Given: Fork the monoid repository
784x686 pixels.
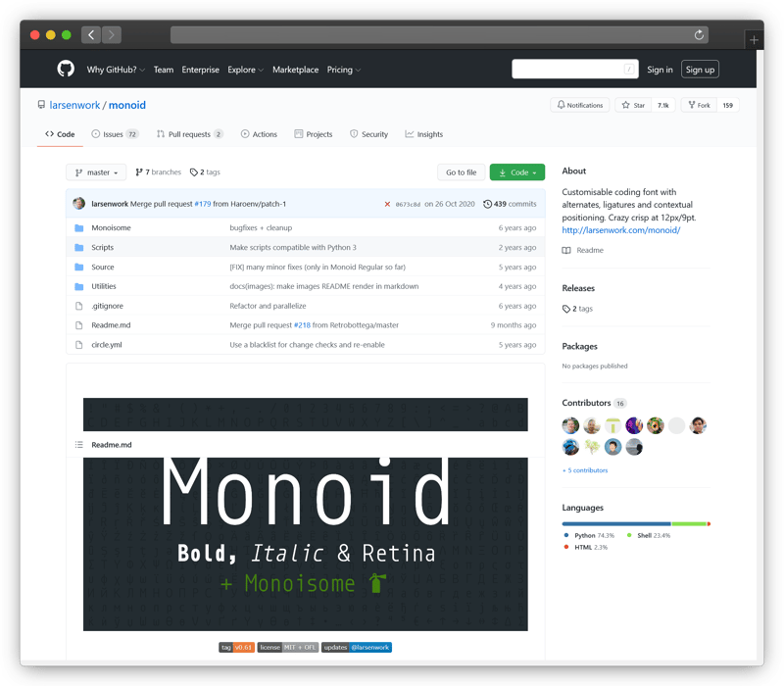Looking at the screenshot, I should [699, 105].
